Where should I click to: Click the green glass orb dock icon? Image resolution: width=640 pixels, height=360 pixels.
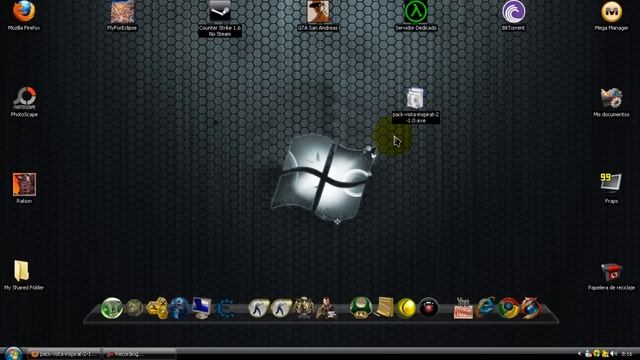(111, 308)
